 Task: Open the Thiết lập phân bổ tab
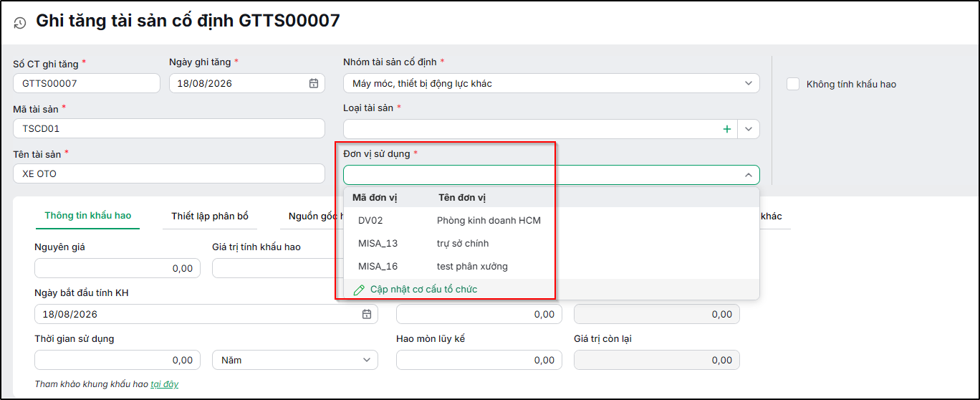(210, 216)
